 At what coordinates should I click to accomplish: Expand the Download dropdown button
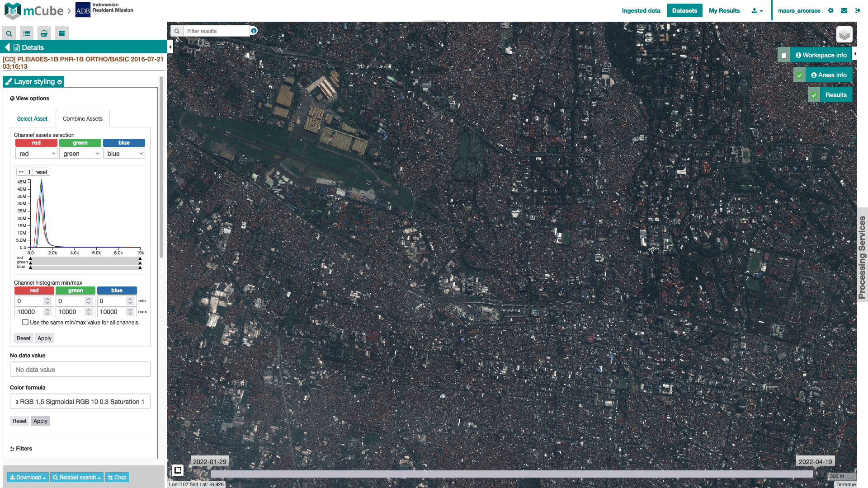point(28,478)
